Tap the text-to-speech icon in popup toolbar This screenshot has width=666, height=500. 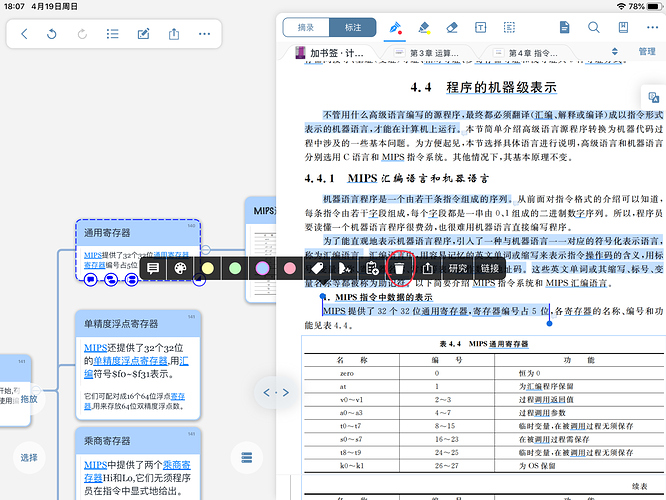[344, 268]
